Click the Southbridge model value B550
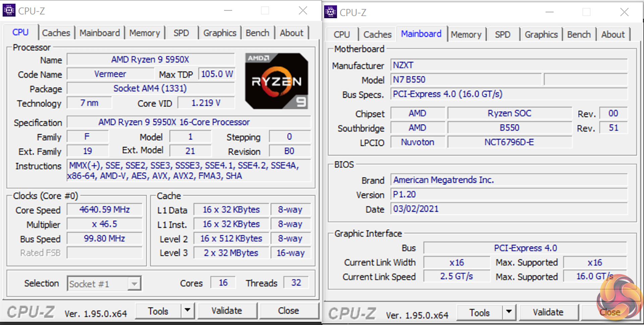 tap(509, 128)
